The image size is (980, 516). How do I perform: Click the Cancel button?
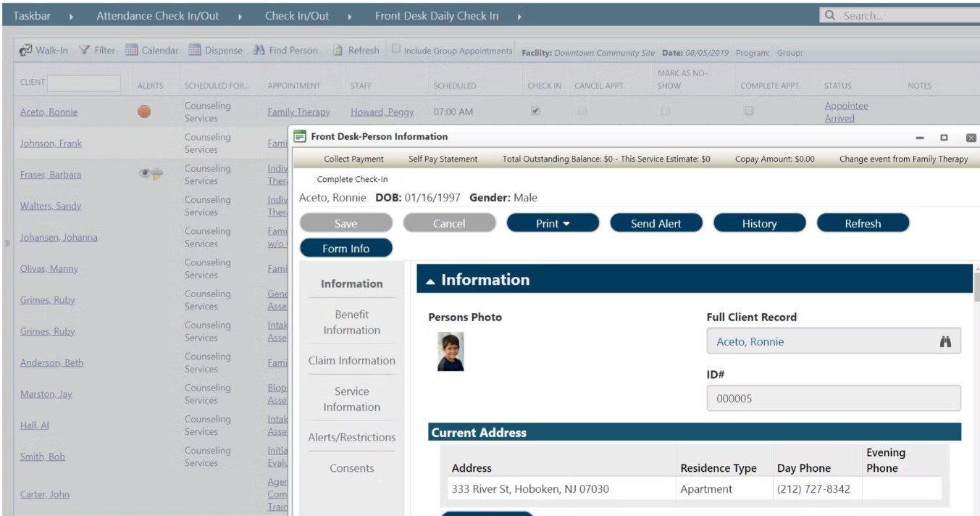449,223
